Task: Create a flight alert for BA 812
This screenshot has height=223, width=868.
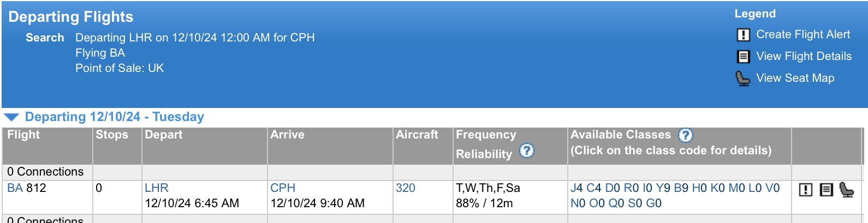Action: click(x=806, y=190)
